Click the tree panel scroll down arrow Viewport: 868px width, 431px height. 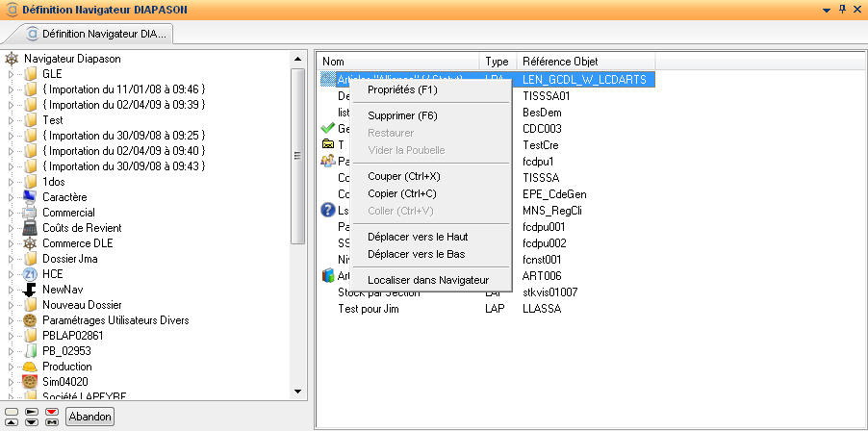point(298,392)
